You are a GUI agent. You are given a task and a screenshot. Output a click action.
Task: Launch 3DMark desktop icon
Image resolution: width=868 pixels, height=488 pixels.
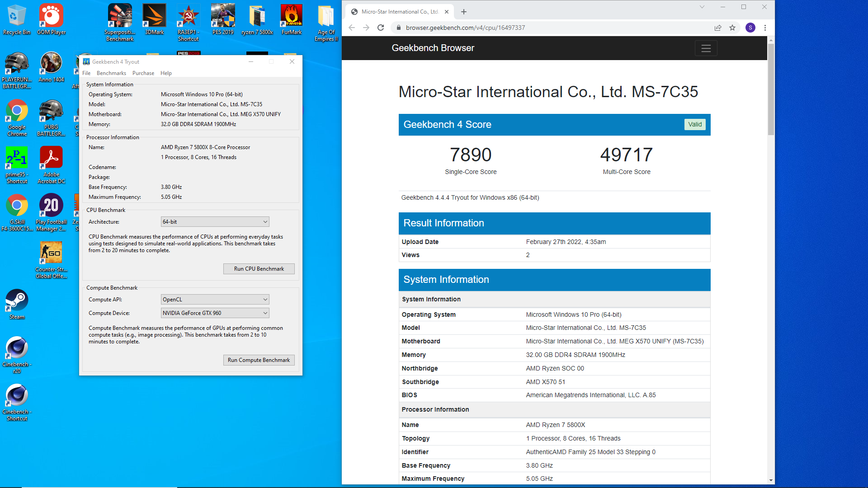point(154,20)
